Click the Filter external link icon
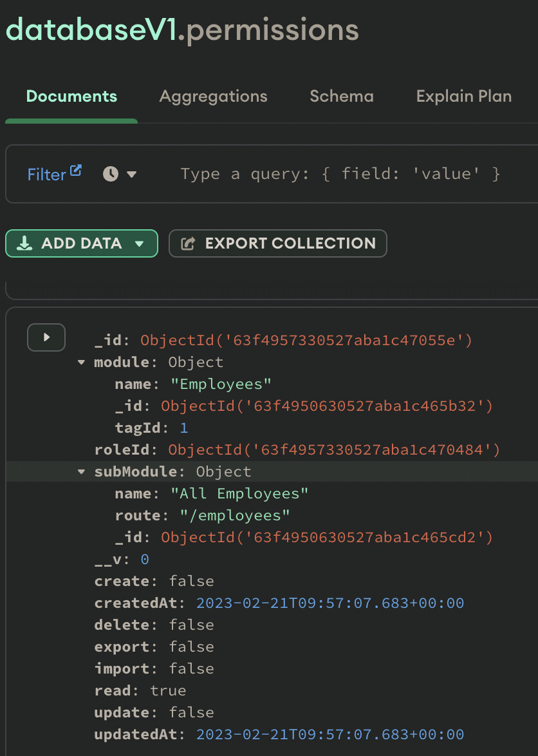 76,171
